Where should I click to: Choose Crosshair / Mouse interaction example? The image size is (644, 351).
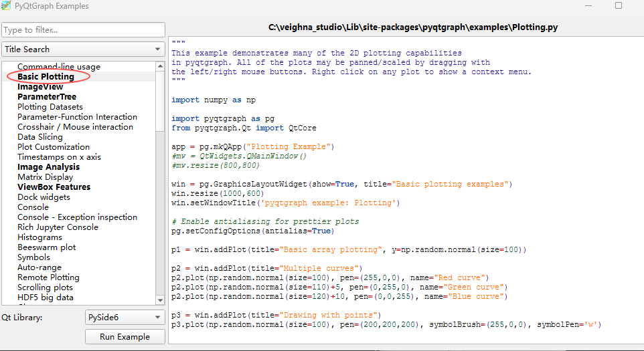click(x=75, y=127)
